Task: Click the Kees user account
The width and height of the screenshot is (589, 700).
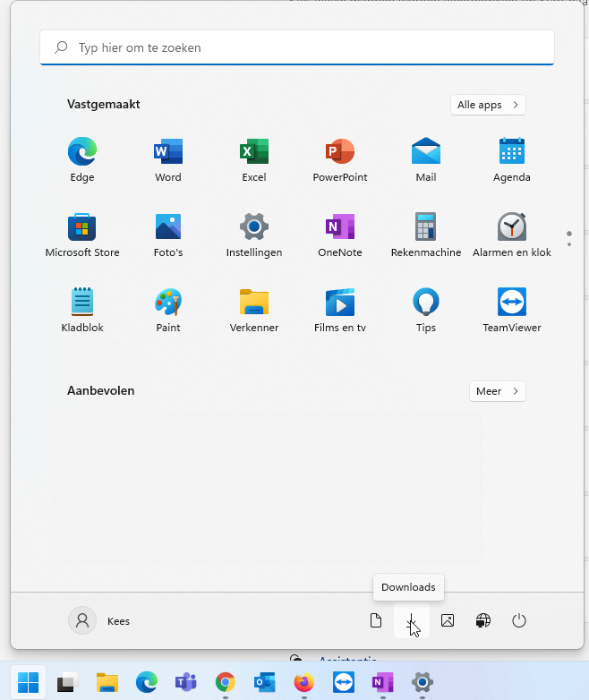Action: pos(99,620)
